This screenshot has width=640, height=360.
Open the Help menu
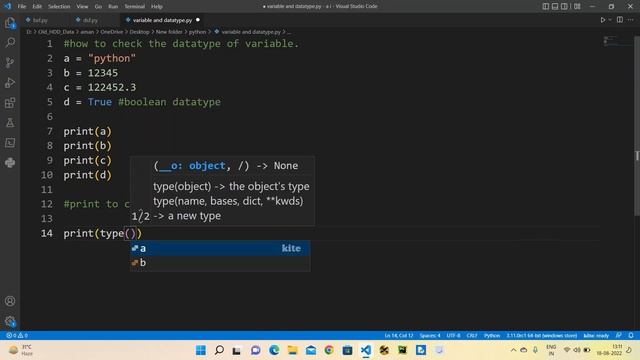(x=157, y=7)
